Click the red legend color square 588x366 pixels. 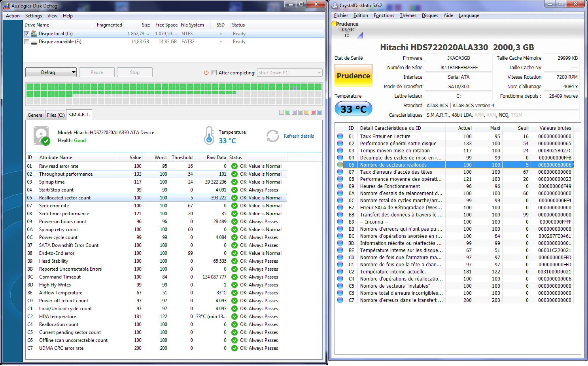(313, 112)
